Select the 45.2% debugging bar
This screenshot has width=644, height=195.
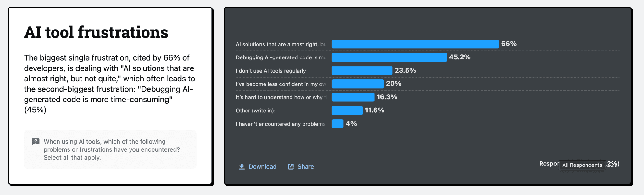[389, 57]
